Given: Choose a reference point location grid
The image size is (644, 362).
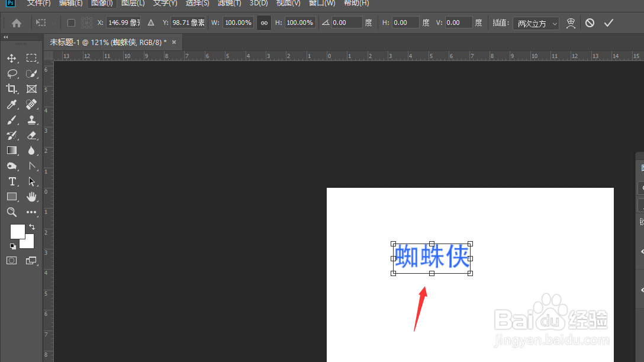Looking at the screenshot, I should coord(86,23).
